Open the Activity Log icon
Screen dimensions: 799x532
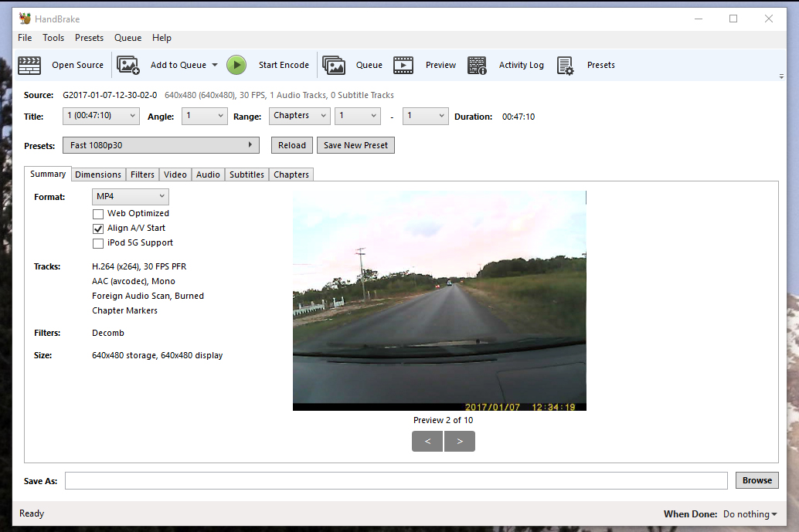pos(477,66)
